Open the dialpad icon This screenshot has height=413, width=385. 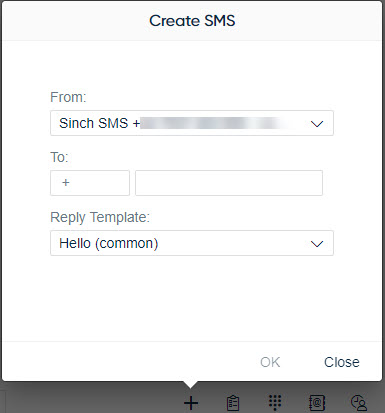tap(275, 403)
